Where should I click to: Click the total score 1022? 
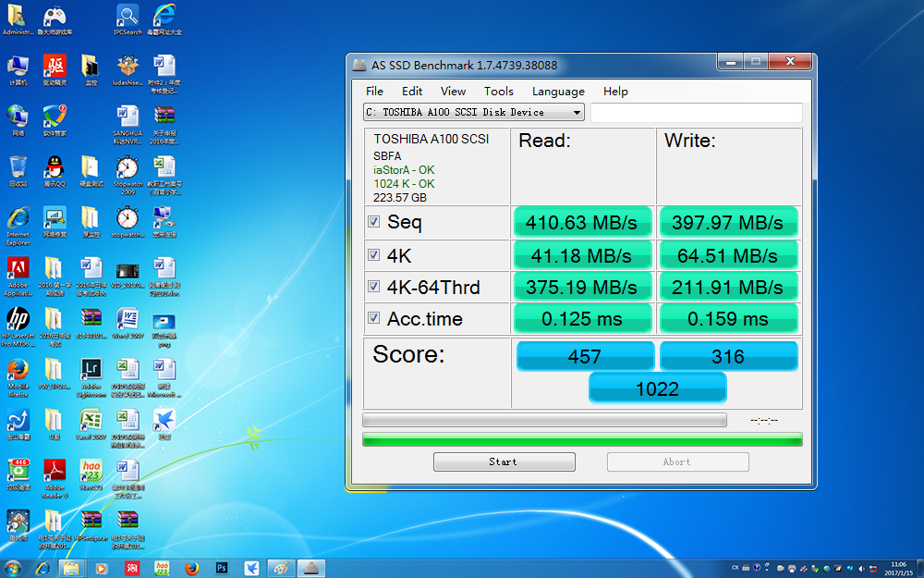658,388
